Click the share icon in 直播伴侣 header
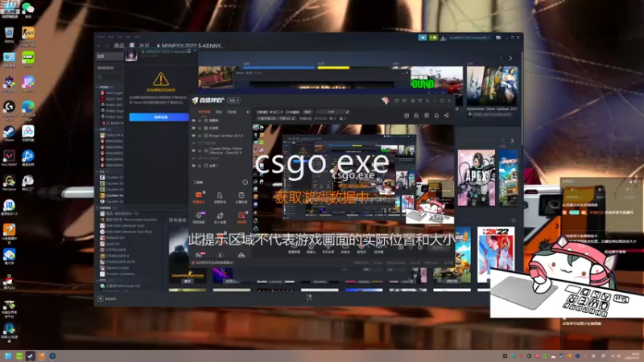The image size is (644, 362). (x=447, y=116)
